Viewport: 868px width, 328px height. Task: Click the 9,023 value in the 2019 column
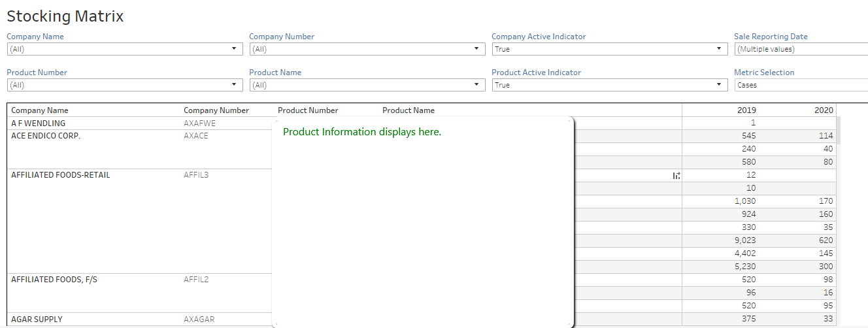(x=745, y=240)
